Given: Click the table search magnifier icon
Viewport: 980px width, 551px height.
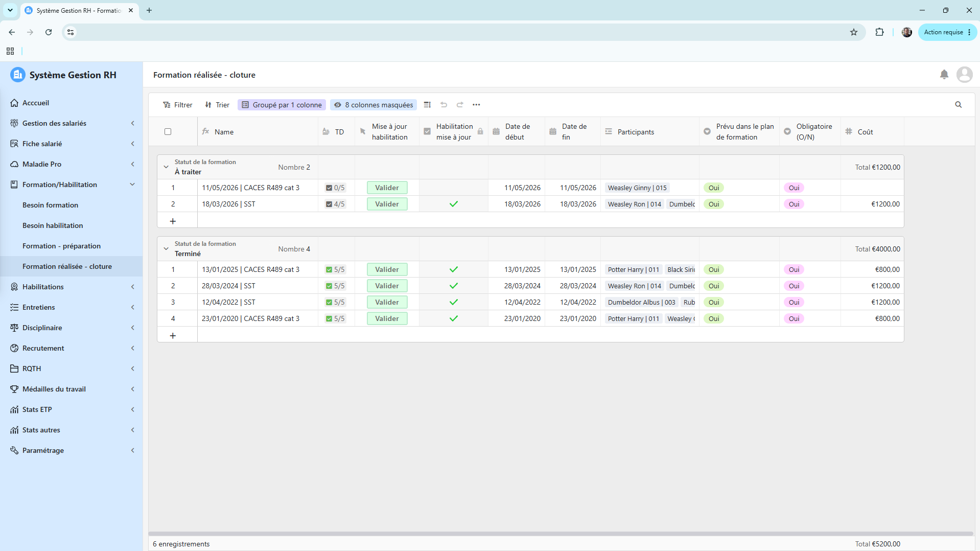Looking at the screenshot, I should [x=958, y=105].
